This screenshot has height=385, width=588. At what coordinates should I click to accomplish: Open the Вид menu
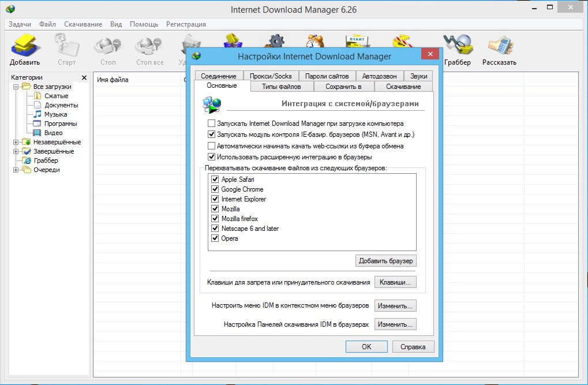116,24
